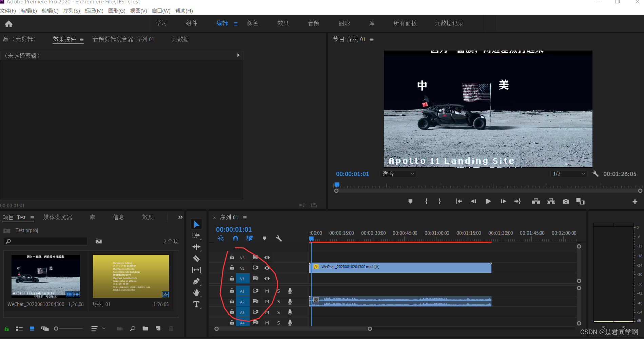Open the Program monitor button editor plus
The width and height of the screenshot is (644, 339).
coord(635,202)
